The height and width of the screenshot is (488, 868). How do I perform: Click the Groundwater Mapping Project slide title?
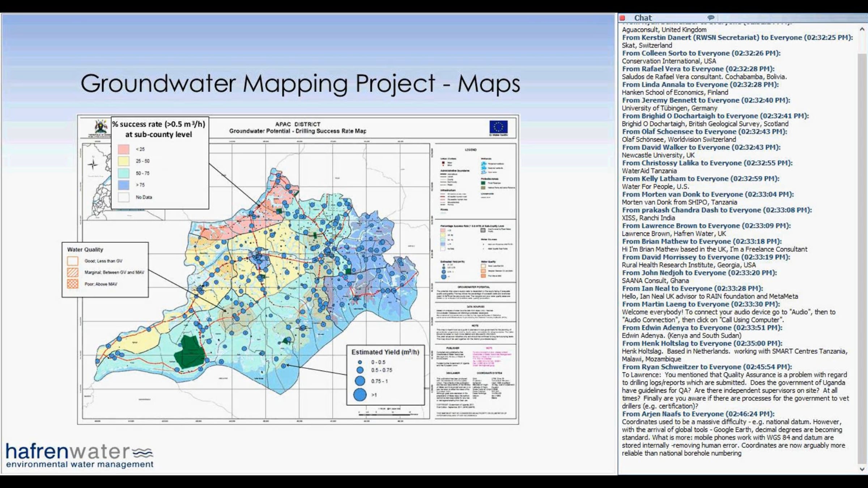click(x=300, y=84)
